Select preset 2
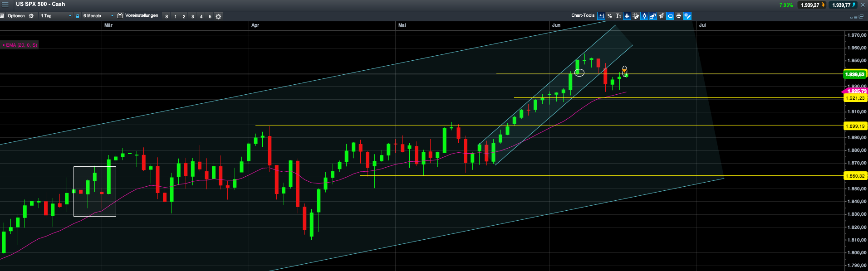This screenshot has height=271, width=868. [184, 16]
